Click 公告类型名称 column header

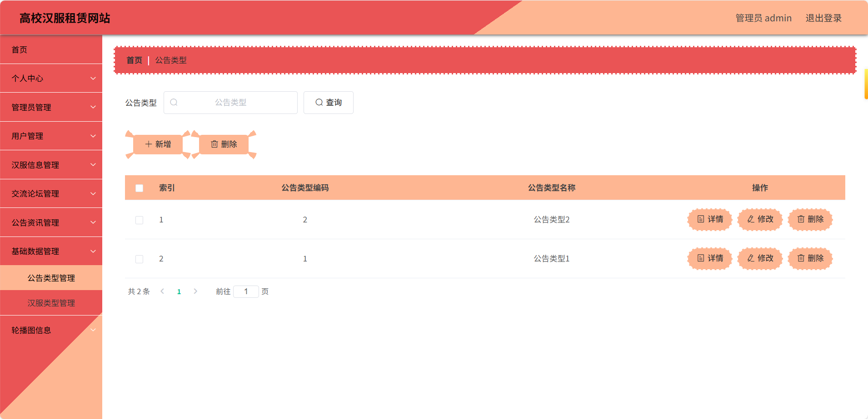552,188
